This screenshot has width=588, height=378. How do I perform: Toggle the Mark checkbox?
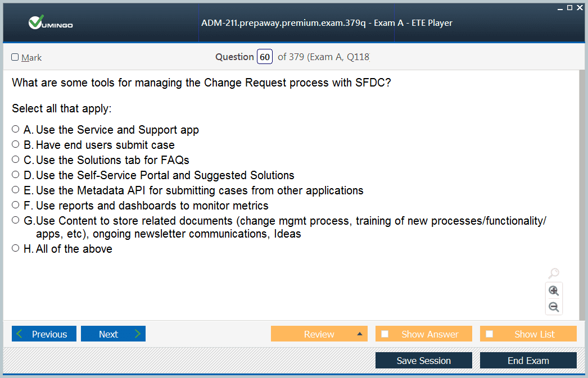15,57
